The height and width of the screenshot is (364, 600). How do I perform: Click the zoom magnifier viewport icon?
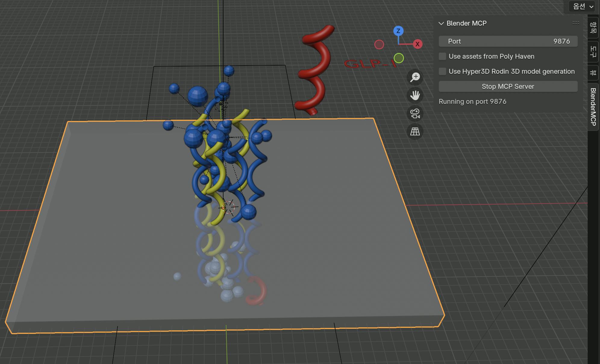coord(415,77)
